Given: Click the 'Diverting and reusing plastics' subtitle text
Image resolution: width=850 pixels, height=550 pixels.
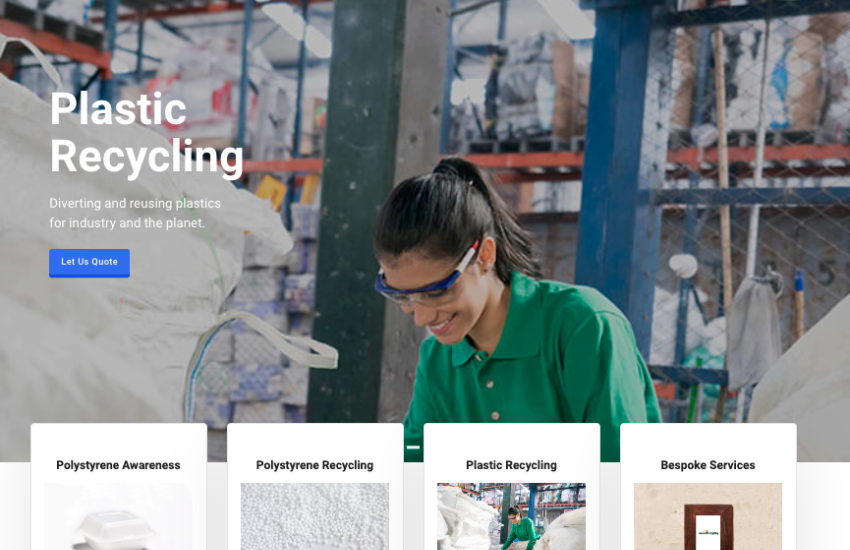Looking at the screenshot, I should [x=135, y=203].
